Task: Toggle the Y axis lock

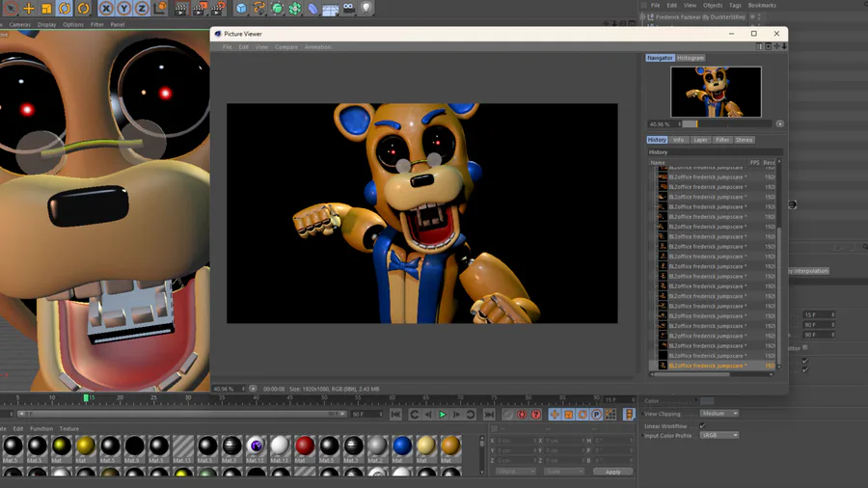Action: click(x=124, y=9)
